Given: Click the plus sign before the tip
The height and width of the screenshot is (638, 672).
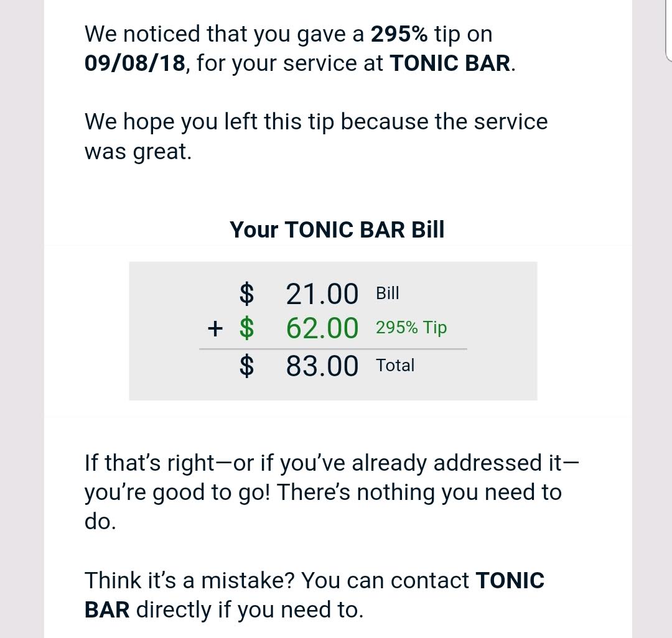Looking at the screenshot, I should pyautogui.click(x=215, y=328).
